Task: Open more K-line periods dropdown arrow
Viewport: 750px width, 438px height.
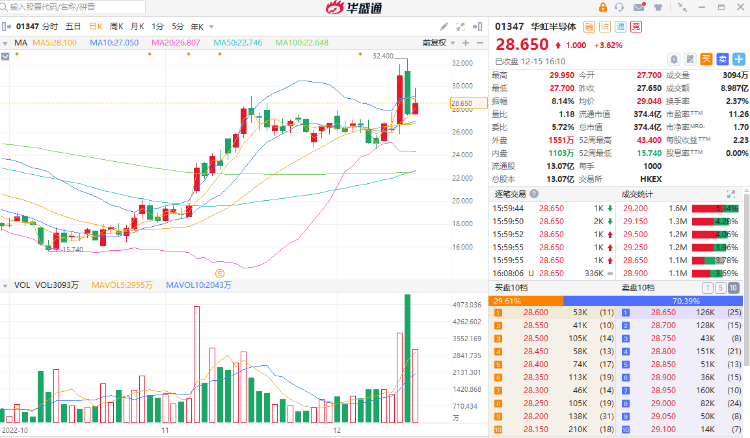Action: [211, 27]
